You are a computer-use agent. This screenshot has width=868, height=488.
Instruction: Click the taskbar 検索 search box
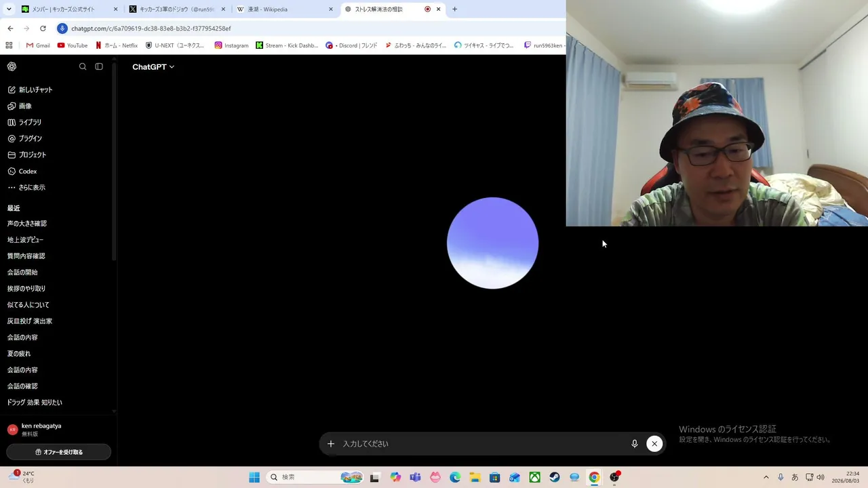click(x=315, y=477)
